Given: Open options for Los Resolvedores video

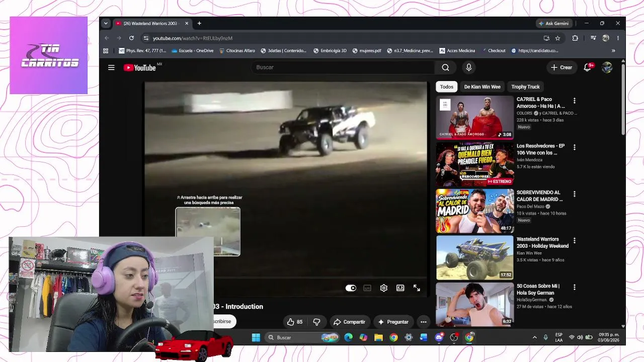Looking at the screenshot, I should click(x=575, y=147).
